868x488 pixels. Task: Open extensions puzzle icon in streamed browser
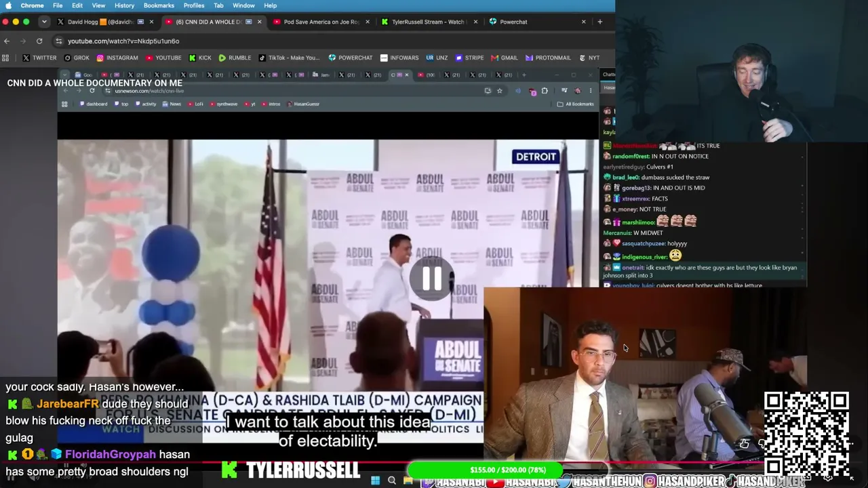pyautogui.click(x=545, y=91)
